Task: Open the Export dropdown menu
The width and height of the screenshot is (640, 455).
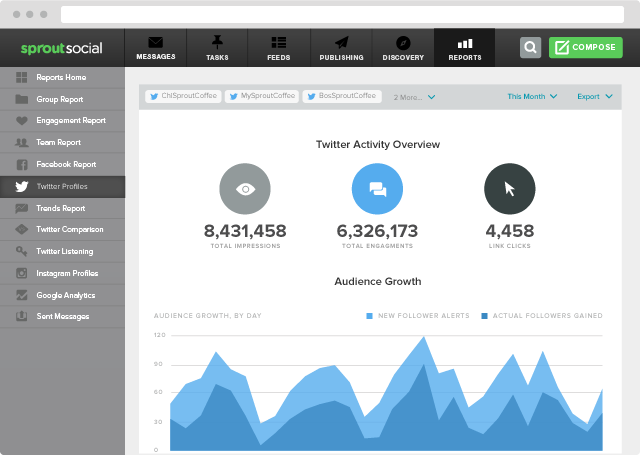Action: (594, 97)
